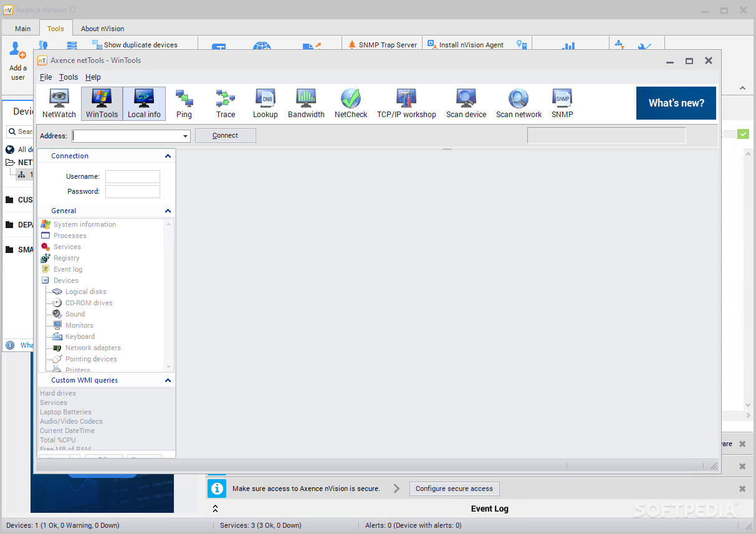Switch to the Tools ribbon tab
Image resolution: width=756 pixels, height=534 pixels.
tap(55, 29)
